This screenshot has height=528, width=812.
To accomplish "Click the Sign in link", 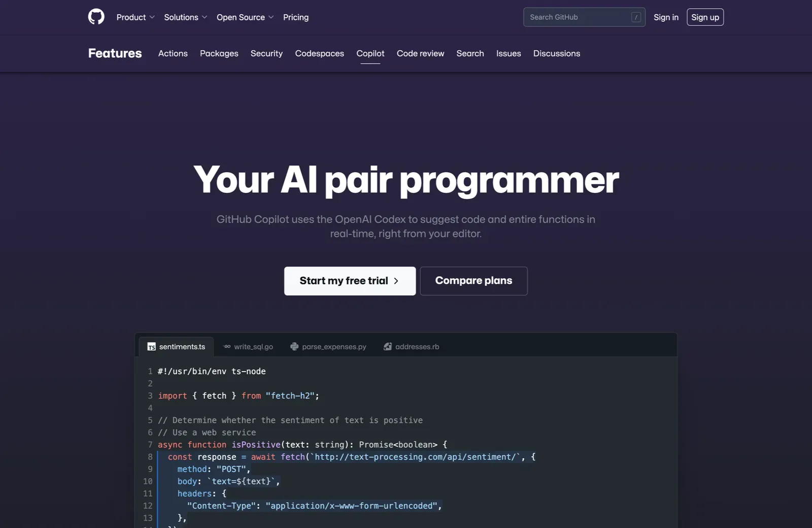I will click(666, 17).
